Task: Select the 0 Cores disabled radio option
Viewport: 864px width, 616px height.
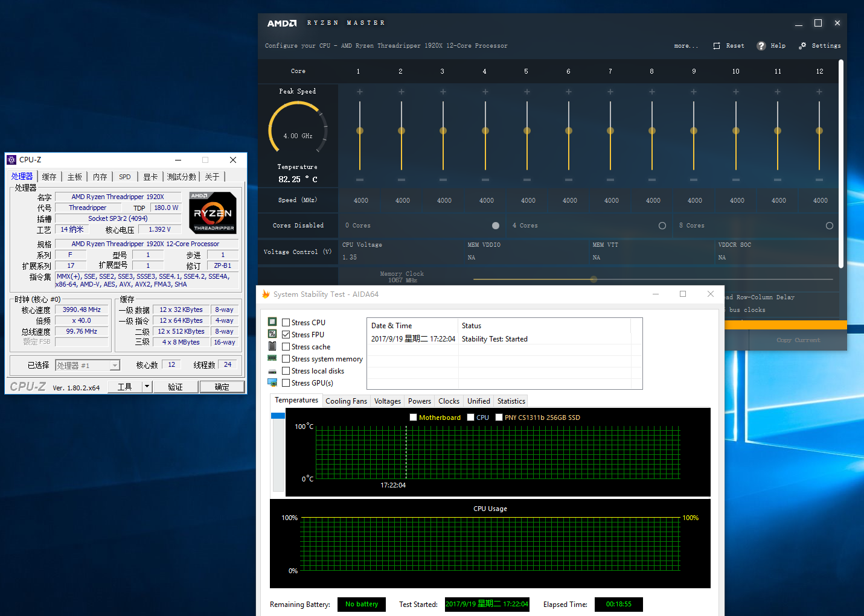Action: (x=496, y=226)
